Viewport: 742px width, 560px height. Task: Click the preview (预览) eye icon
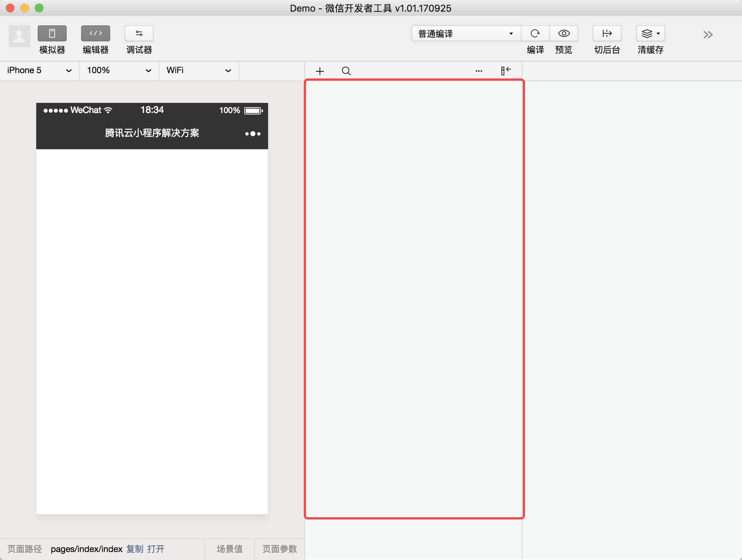pyautogui.click(x=564, y=34)
